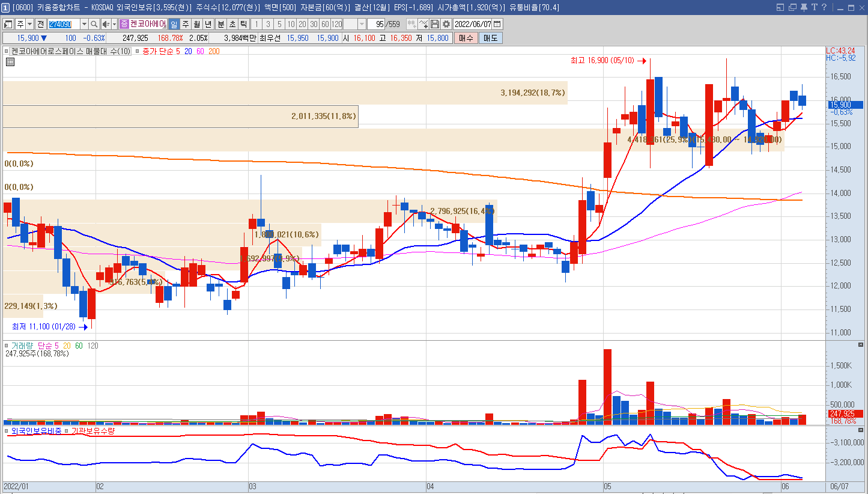Select the 일 daily period button
The height and width of the screenshot is (494, 868).
174,24
